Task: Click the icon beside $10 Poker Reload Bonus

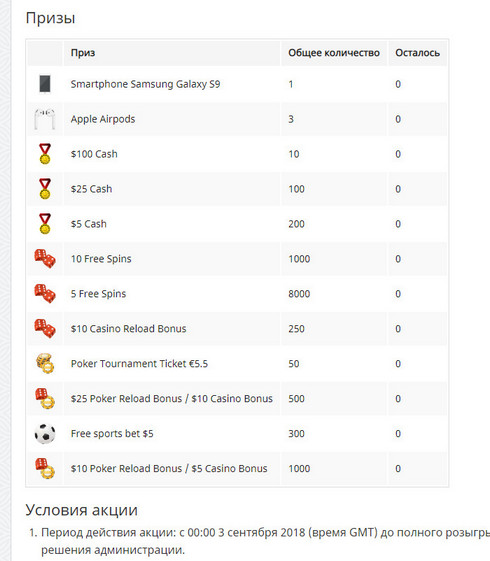Action: coord(45,468)
